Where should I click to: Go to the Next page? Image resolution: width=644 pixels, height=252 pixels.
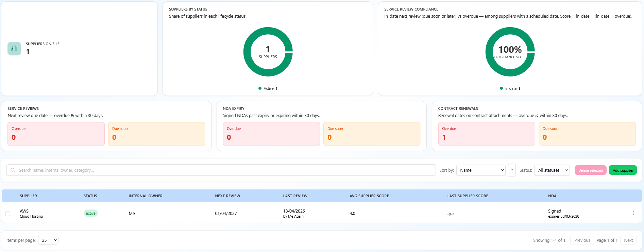click(x=628, y=240)
